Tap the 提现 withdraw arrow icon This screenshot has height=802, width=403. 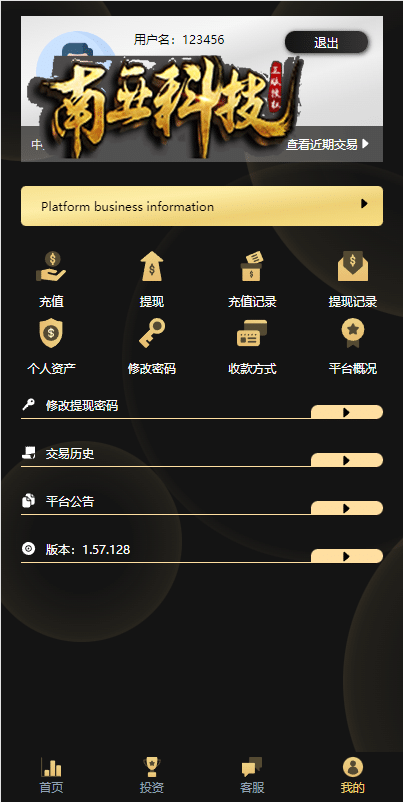tap(152, 266)
